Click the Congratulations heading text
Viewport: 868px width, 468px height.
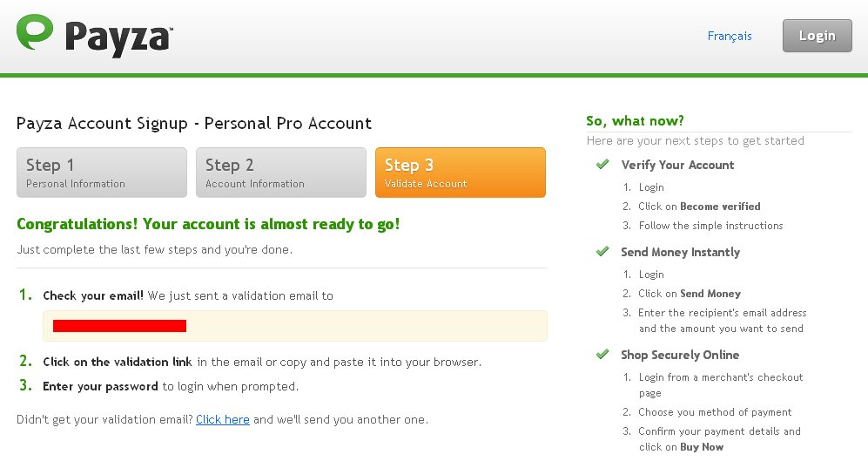point(208,224)
